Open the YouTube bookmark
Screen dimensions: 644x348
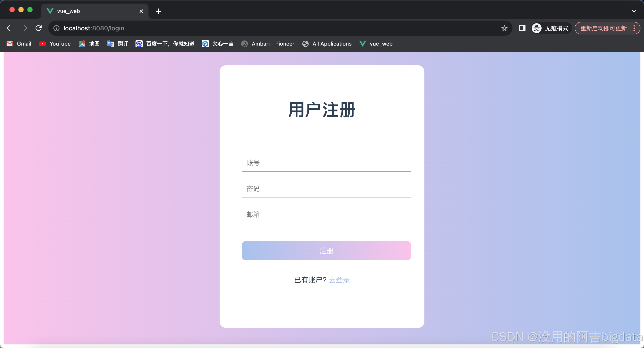pyautogui.click(x=55, y=44)
